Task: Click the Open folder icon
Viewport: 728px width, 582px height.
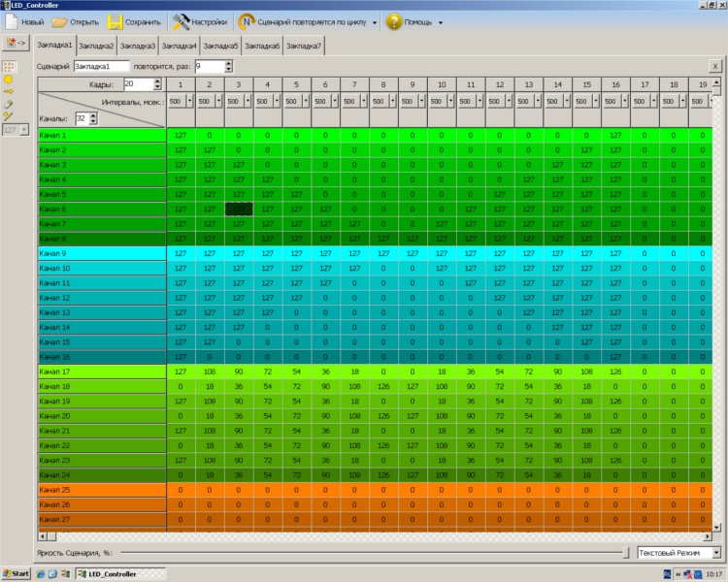Action: [x=59, y=22]
